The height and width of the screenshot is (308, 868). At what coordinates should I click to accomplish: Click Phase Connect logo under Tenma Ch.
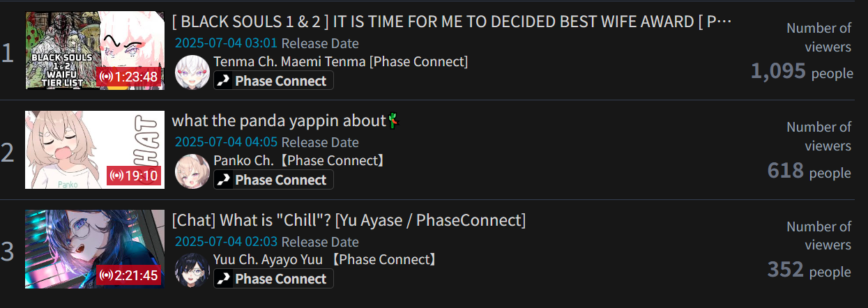pos(273,81)
